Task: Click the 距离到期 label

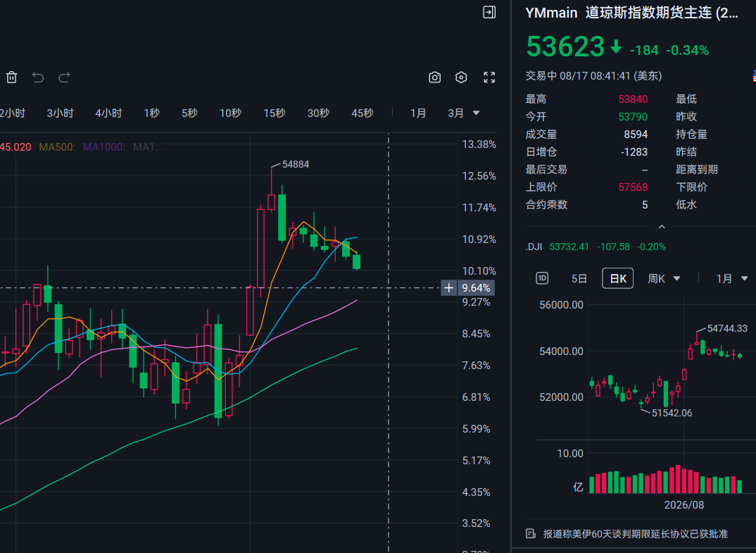Action: point(697,169)
